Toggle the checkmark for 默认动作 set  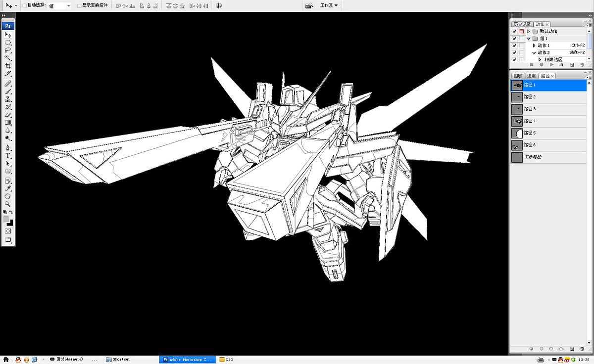point(515,31)
